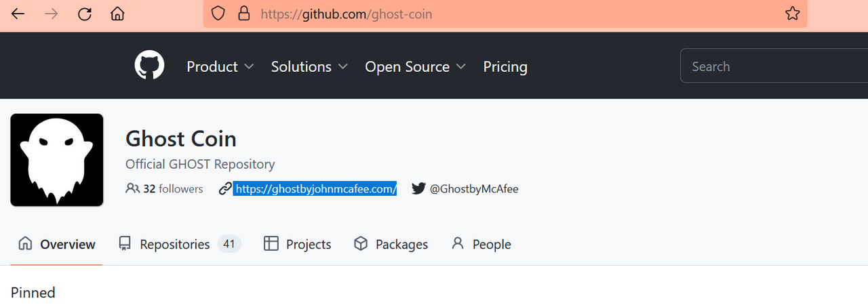Click the Ghost Coin avatar image
Image resolution: width=868 pixels, height=307 pixels.
click(x=57, y=160)
